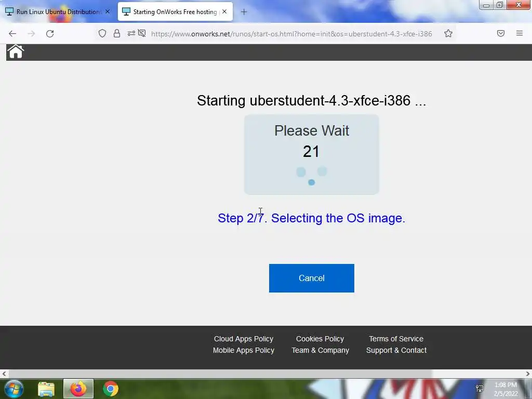Open the Firefox hamburger menu
This screenshot has width=532, height=399.
[520, 33]
